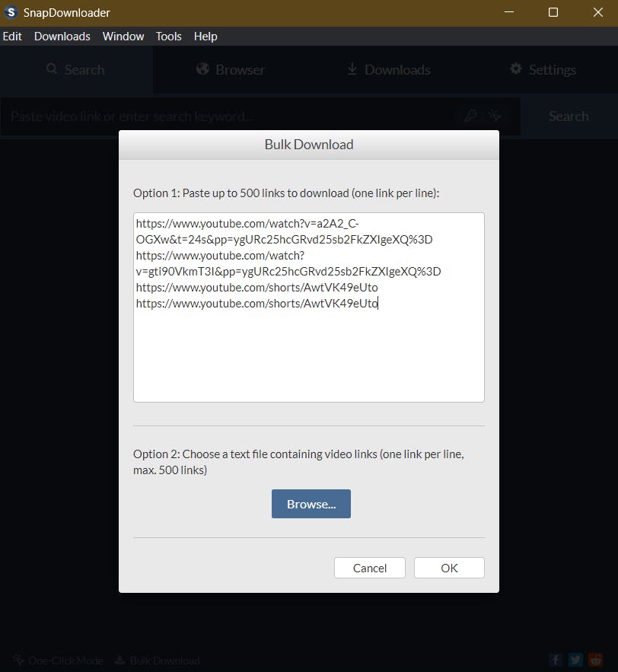Click the sparkle cursor icon in search bar
618x672 pixels.
(495, 116)
